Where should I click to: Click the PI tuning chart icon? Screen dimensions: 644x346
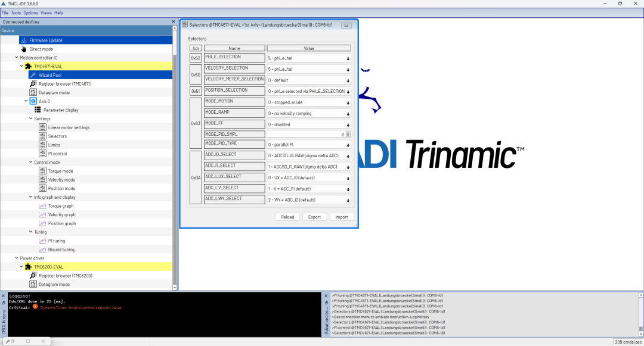43,241
